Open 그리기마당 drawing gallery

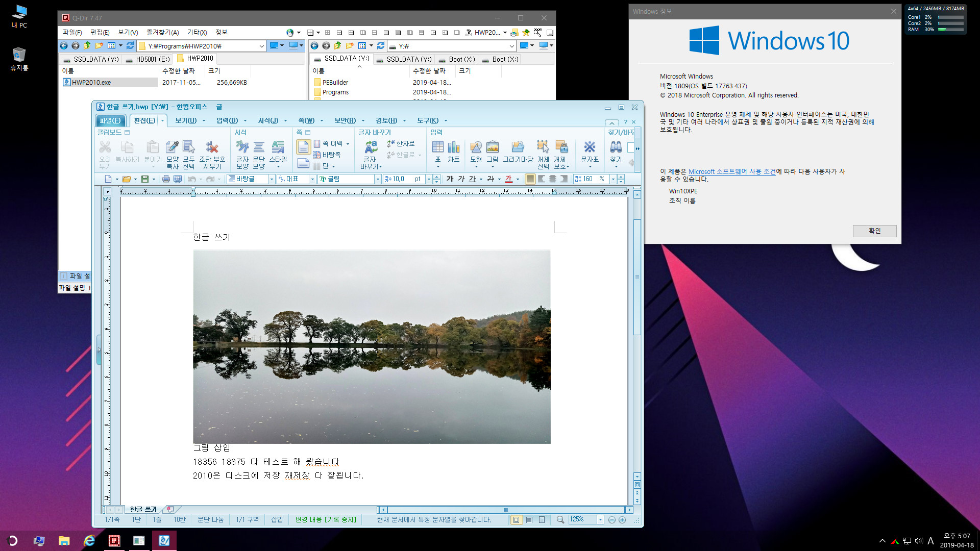518,152
